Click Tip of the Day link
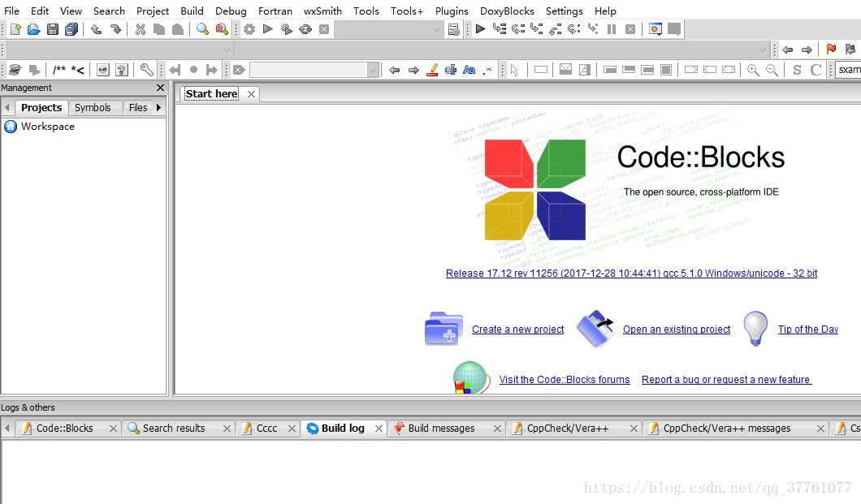This screenshot has width=861, height=504. click(x=807, y=329)
